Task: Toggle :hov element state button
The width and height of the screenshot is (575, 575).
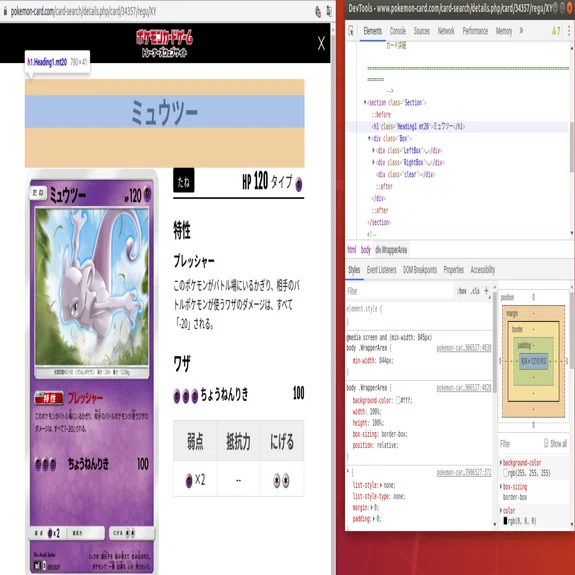Action: pyautogui.click(x=462, y=291)
